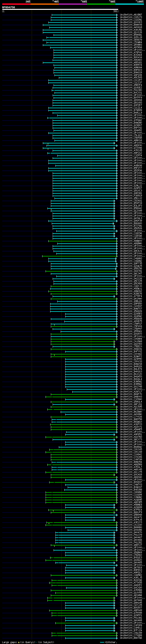Select the UniRef100_A8D930 label

click(x=131, y=145)
